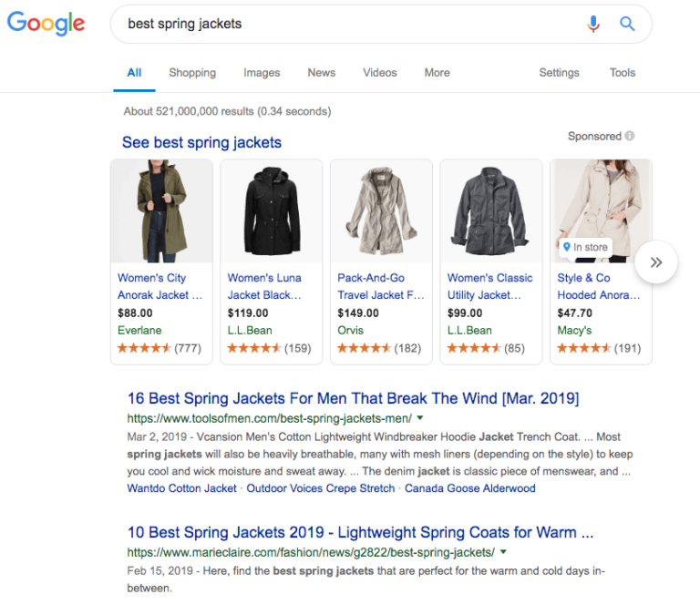Click the In store location badge
The height and width of the screenshot is (615, 700).
[586, 247]
